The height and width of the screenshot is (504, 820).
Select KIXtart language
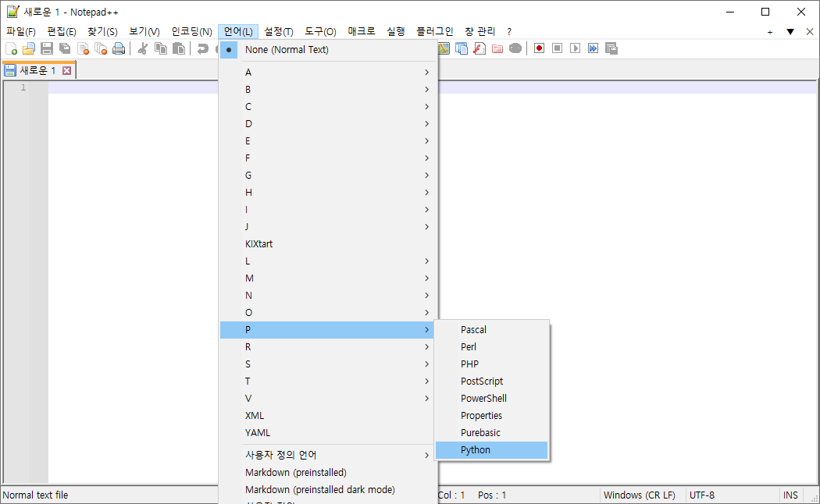pyautogui.click(x=329, y=244)
